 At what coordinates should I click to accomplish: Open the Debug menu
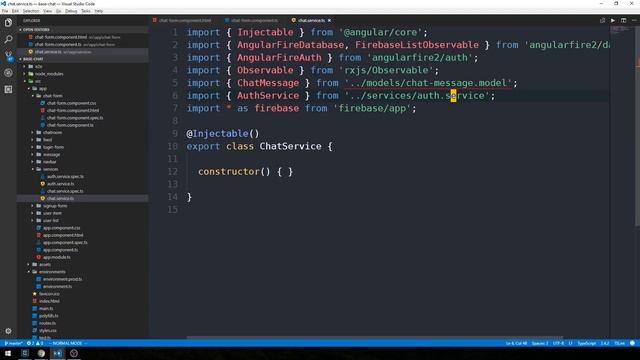(71, 11)
